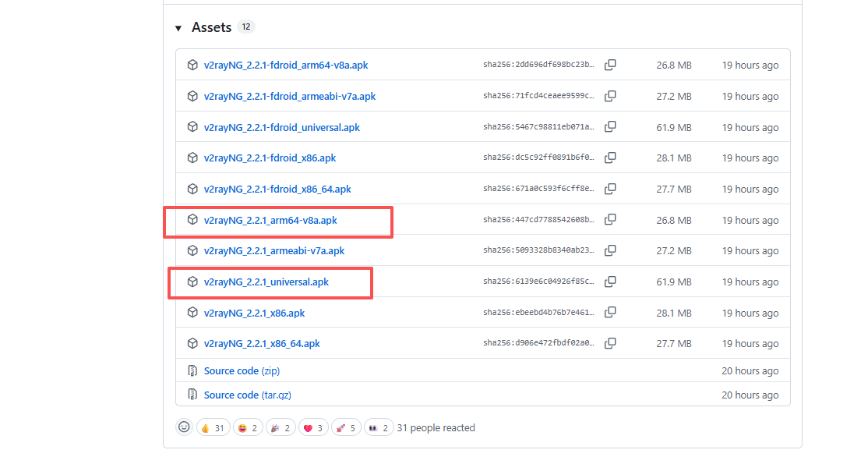Download Source code (zip)
Image resolution: width=868 pixels, height=457 pixels.
pyautogui.click(x=242, y=371)
